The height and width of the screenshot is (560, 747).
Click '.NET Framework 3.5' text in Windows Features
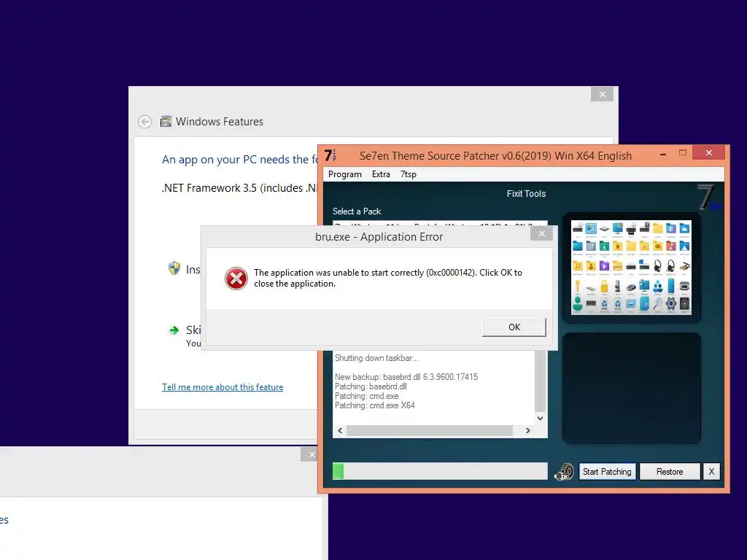click(x=239, y=188)
